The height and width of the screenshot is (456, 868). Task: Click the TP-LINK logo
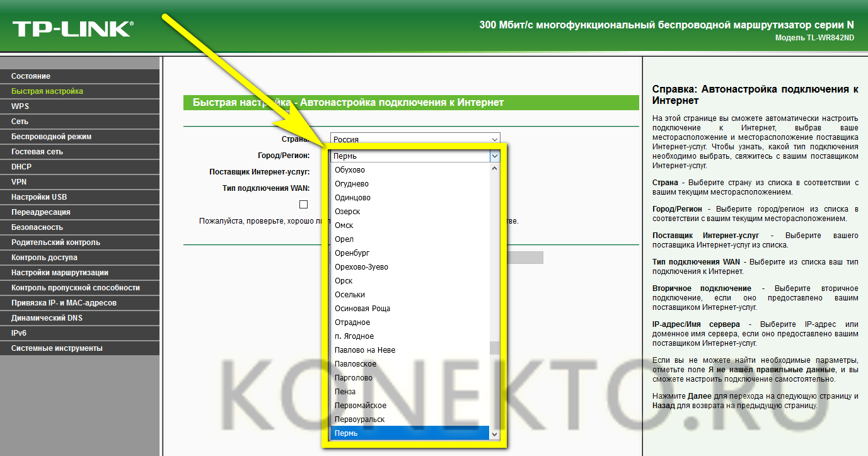pyautogui.click(x=72, y=28)
